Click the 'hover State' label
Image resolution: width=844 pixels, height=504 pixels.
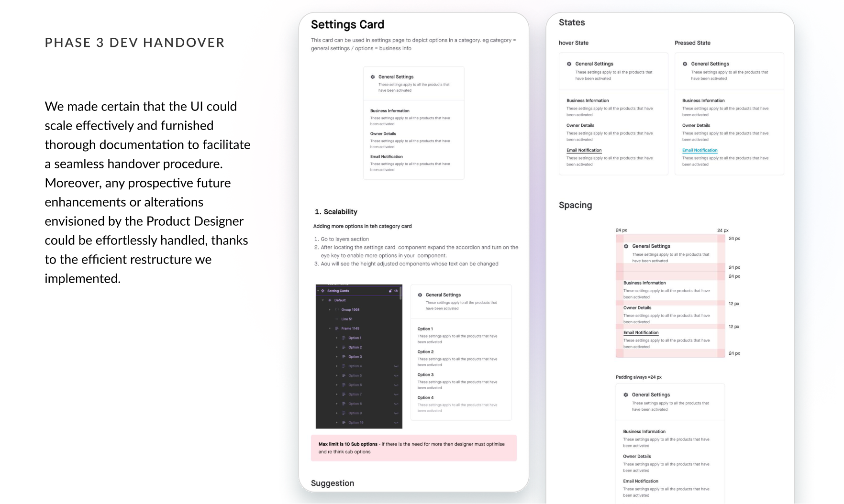(x=574, y=43)
